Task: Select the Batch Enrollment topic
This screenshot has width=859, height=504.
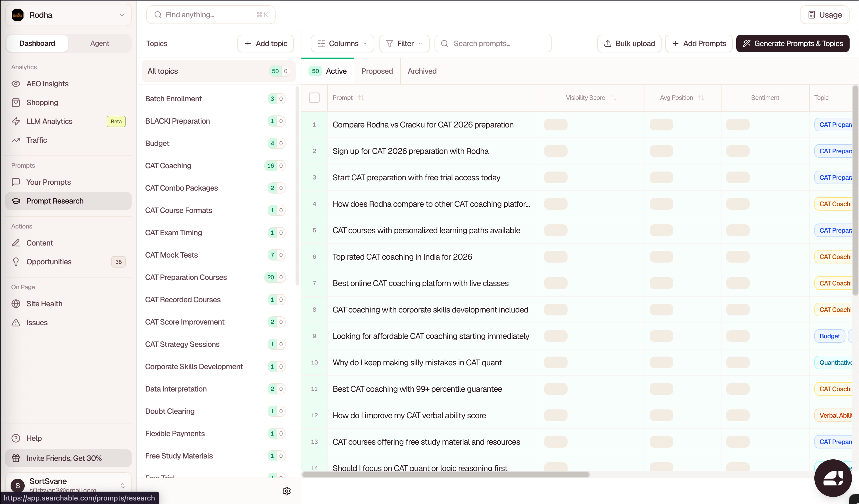Action: coord(216,99)
